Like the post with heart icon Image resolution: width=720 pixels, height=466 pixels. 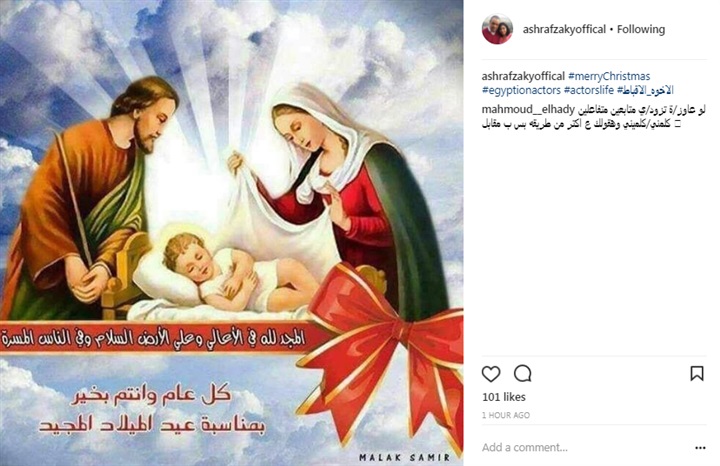(x=491, y=374)
